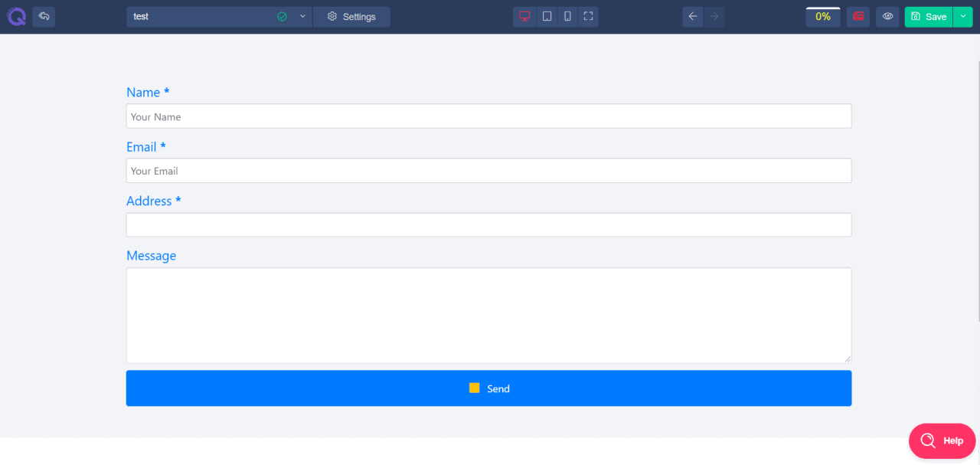The width and height of the screenshot is (980, 465).
Task: Click the green check status icon
Action: [282, 16]
